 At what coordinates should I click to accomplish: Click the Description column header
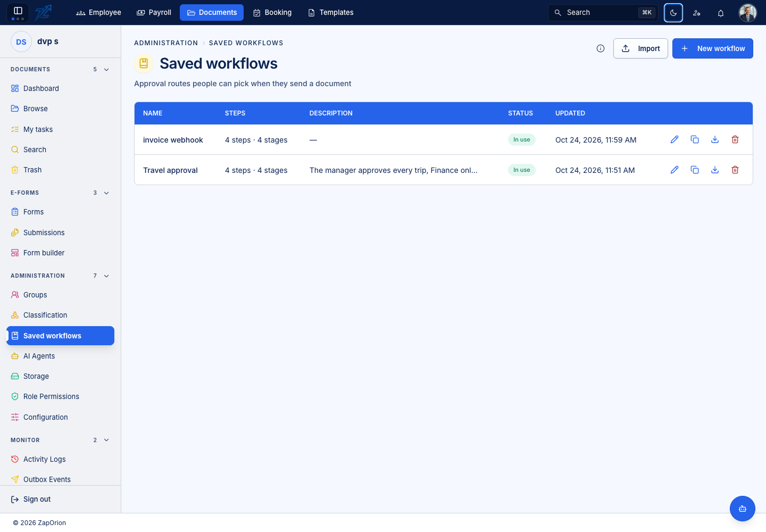click(331, 113)
